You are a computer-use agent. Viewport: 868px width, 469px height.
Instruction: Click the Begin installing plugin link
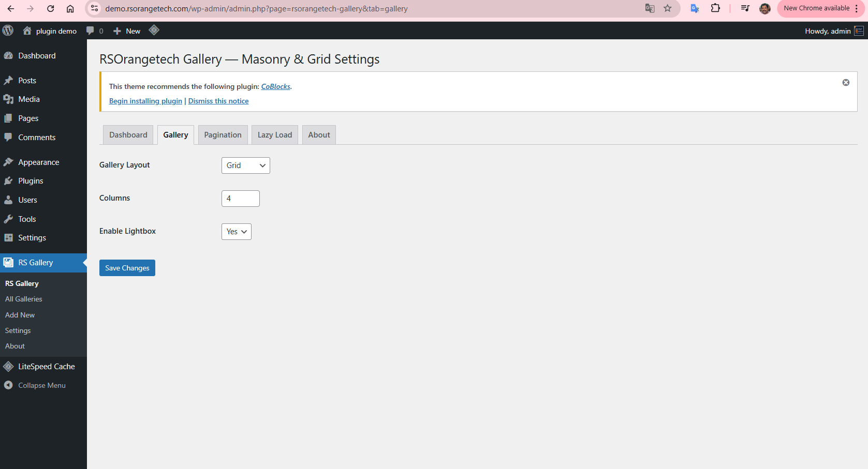tap(145, 101)
